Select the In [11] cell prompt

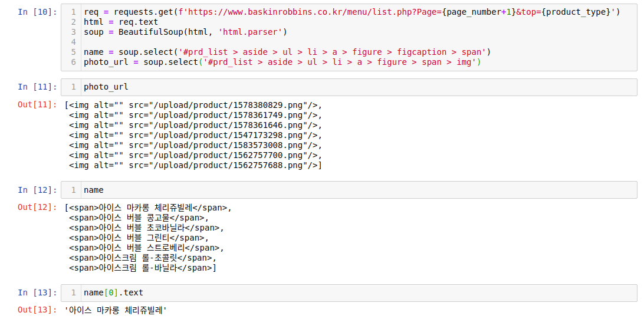37,87
